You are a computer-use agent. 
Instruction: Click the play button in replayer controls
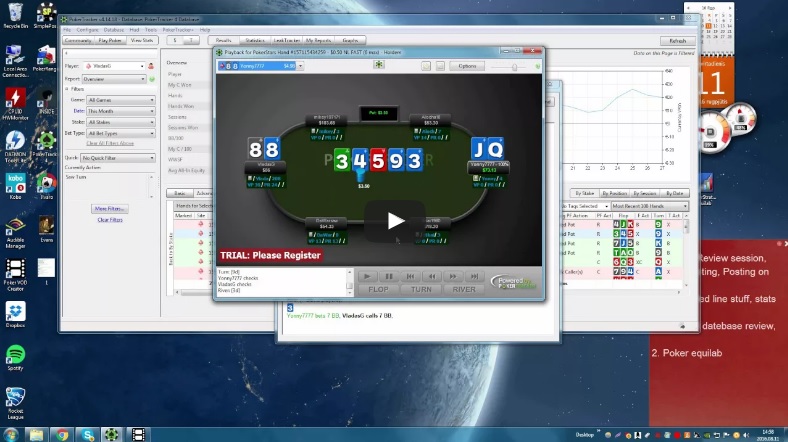point(367,276)
